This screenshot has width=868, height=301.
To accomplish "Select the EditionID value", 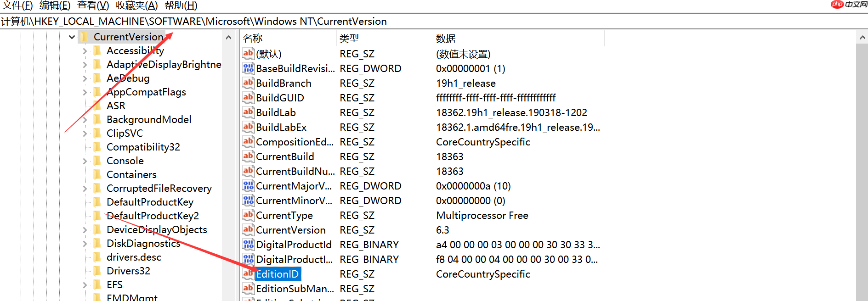I will pyautogui.click(x=278, y=274).
